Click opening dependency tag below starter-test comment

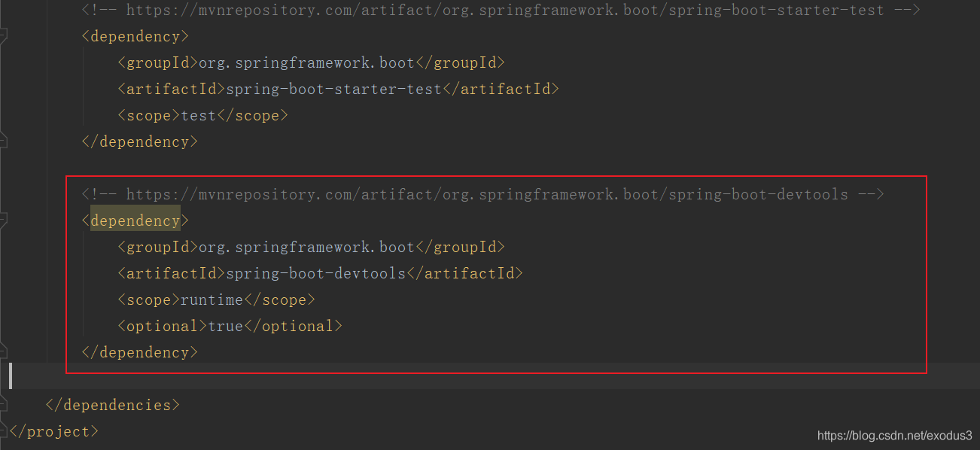click(135, 36)
